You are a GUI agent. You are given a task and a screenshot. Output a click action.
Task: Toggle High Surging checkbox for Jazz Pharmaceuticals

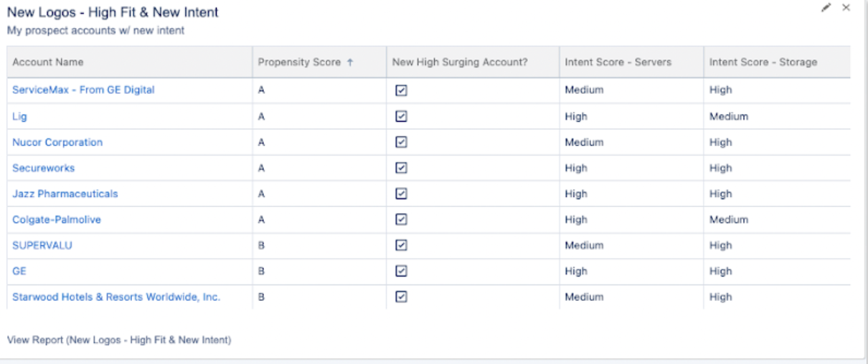(x=402, y=193)
